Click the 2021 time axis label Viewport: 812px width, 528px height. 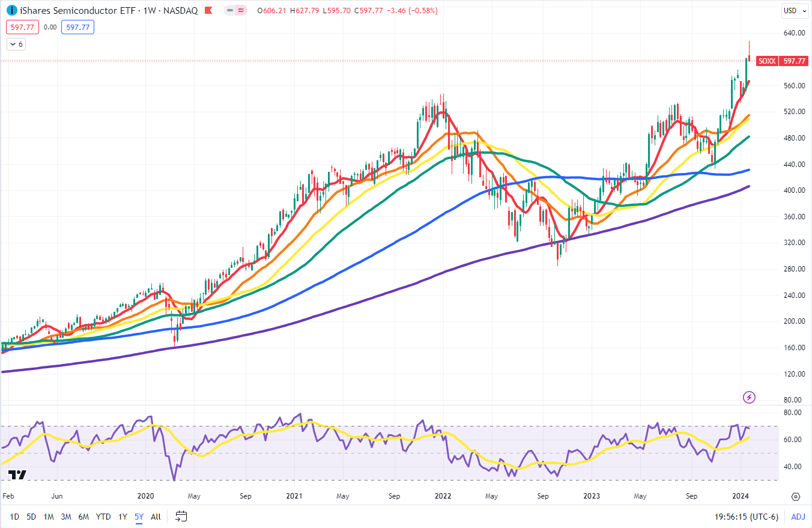coord(294,497)
